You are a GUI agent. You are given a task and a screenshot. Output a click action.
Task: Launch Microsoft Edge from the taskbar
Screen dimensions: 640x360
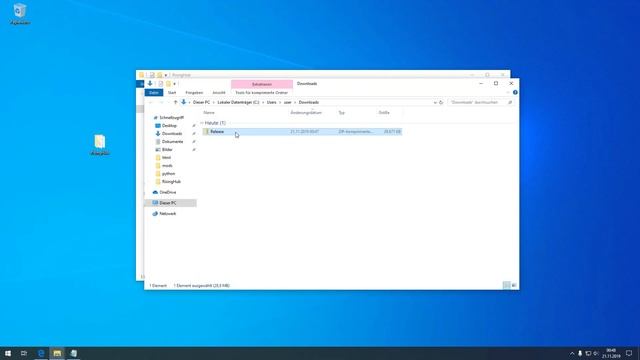[41, 353]
